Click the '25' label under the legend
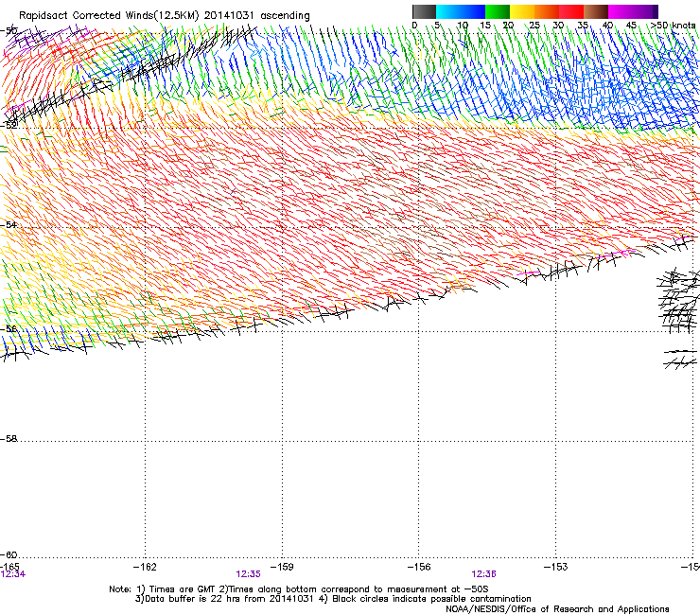Viewport: 700px width, 615px height. click(x=534, y=26)
